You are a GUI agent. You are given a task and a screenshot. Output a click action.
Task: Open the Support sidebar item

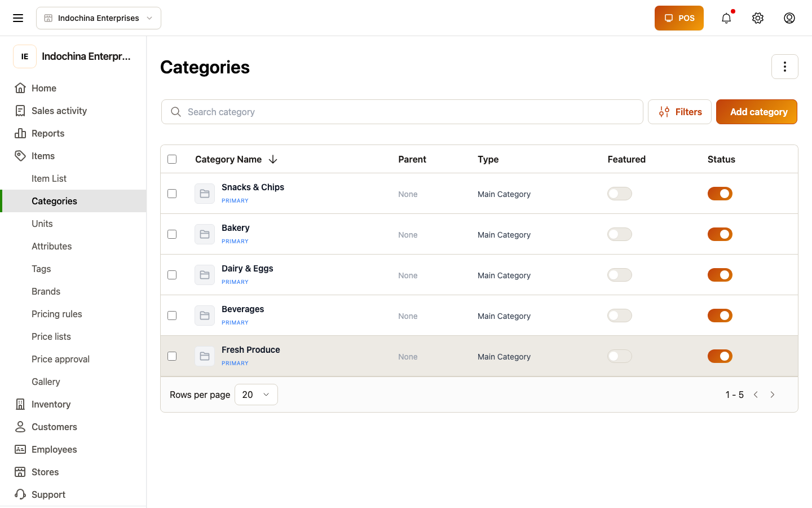[x=73, y=494]
